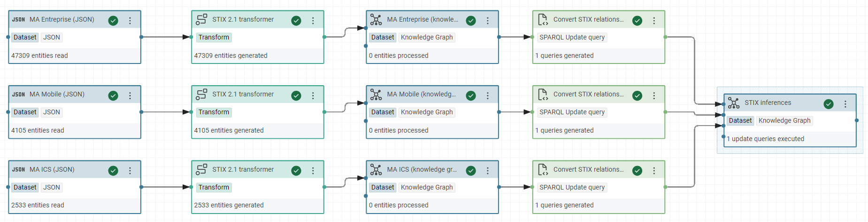Click knowledge graph icon on MA Mobile node
Image resolution: width=868 pixels, height=222 pixels.
point(376,95)
